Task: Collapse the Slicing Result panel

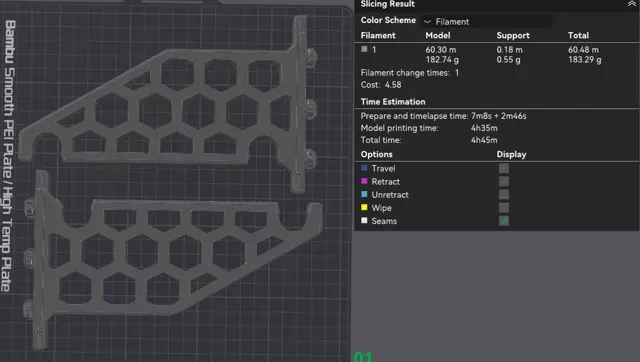Action: [x=631, y=4]
